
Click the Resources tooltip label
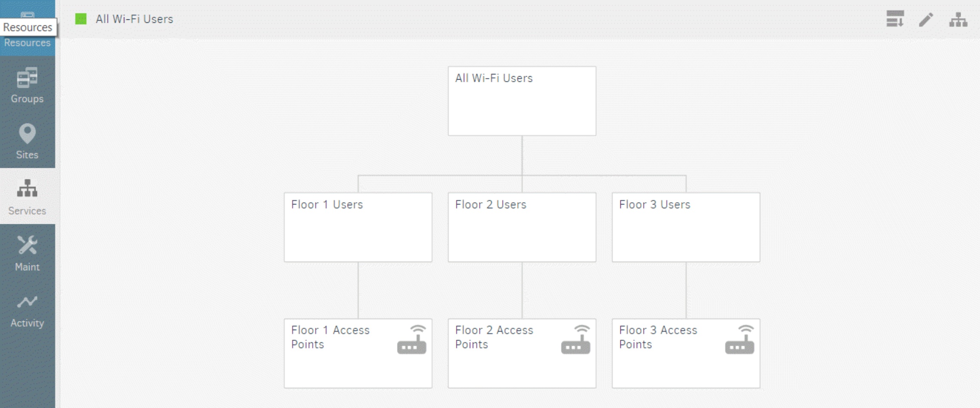click(27, 27)
